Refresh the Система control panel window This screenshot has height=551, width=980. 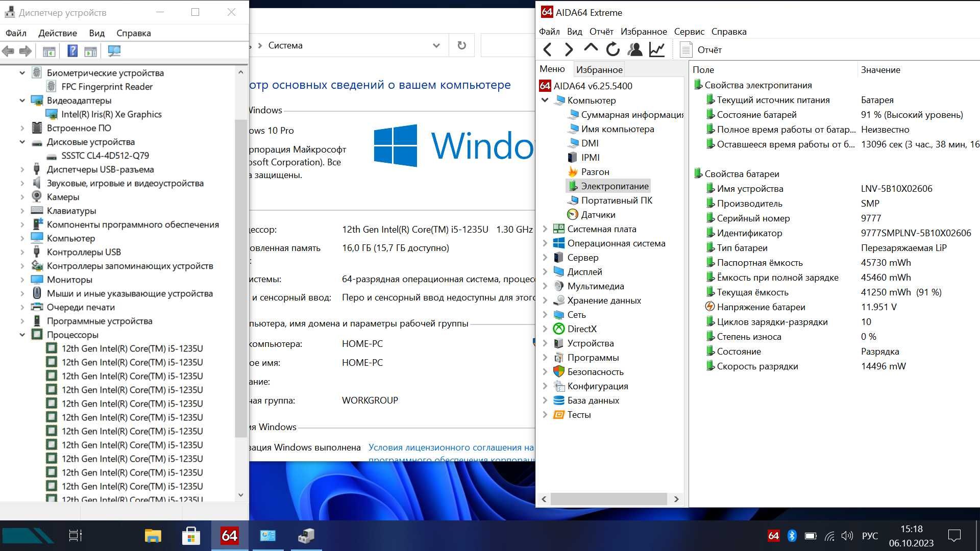(x=461, y=45)
